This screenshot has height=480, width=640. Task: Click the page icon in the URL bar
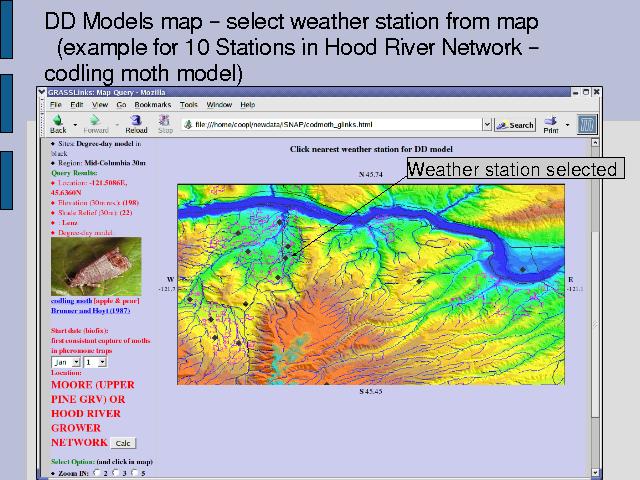[x=187, y=125]
